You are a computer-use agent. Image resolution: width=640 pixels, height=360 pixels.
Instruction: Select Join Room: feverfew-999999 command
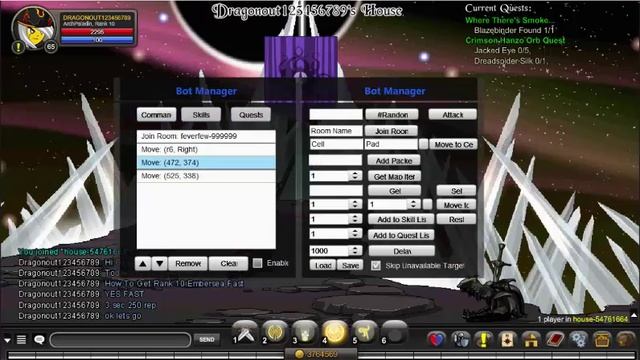point(206,136)
